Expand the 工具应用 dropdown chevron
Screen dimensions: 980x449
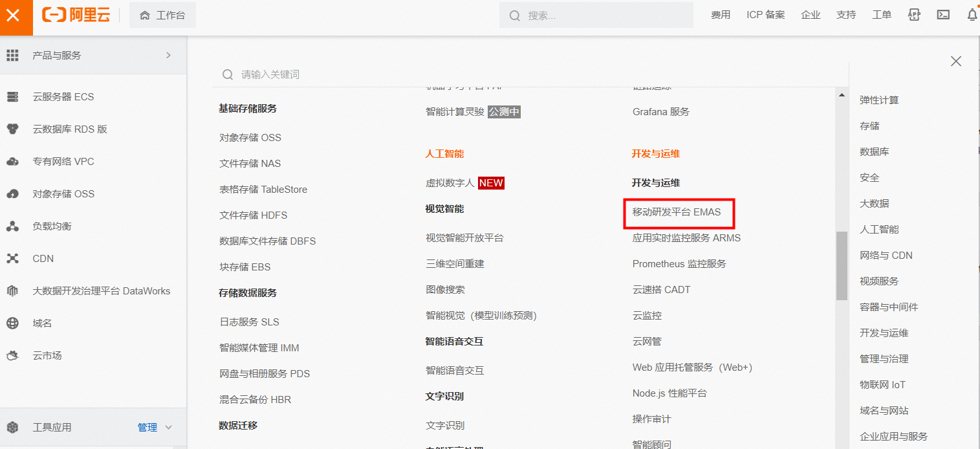[169, 428]
